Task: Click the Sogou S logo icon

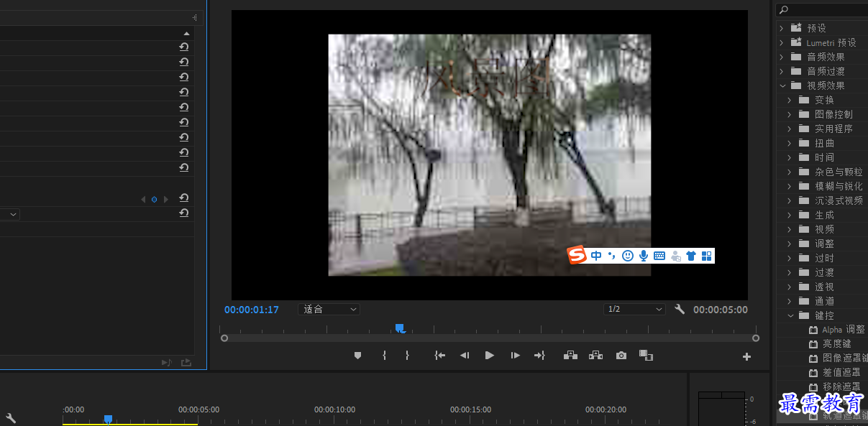Action: [x=577, y=255]
